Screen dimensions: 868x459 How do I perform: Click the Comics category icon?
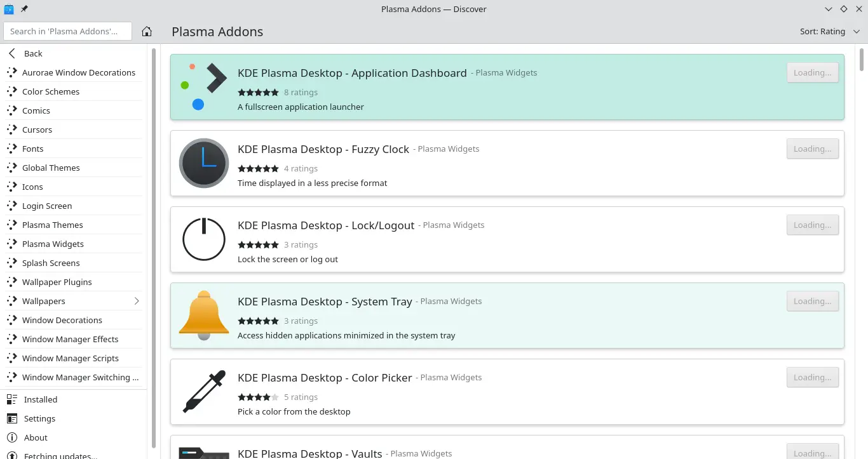click(12, 110)
